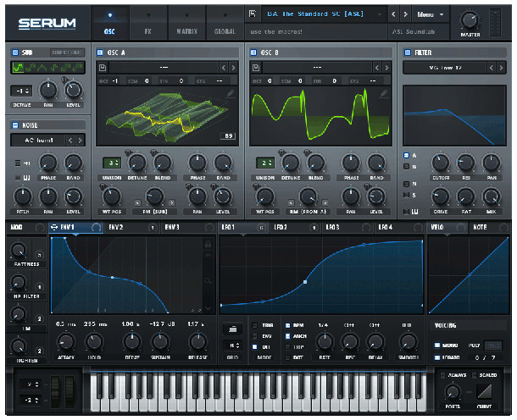Click OSC A wavetable 3D display

(x=167, y=116)
